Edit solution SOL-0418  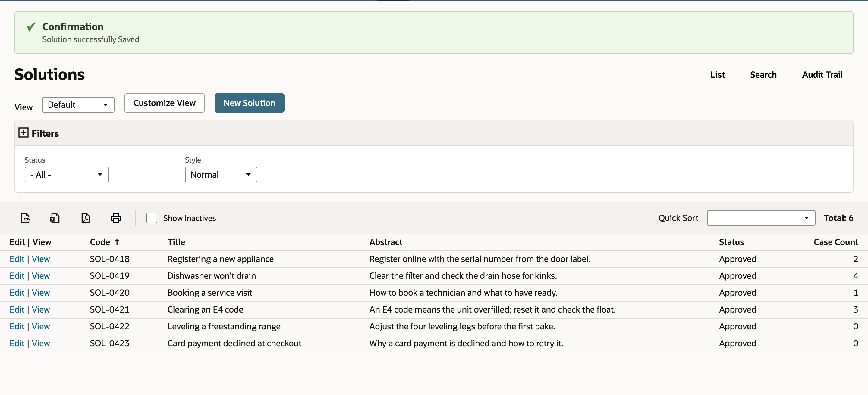[x=17, y=259]
